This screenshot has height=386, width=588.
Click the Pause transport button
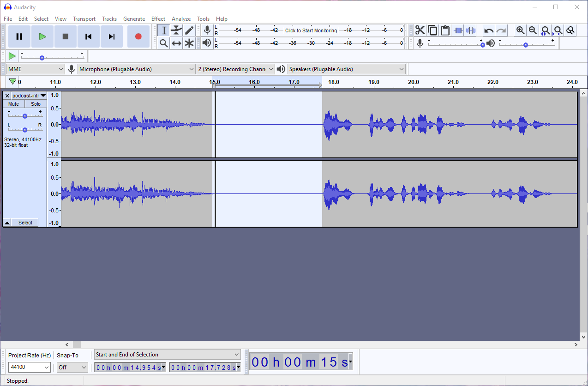pos(19,36)
